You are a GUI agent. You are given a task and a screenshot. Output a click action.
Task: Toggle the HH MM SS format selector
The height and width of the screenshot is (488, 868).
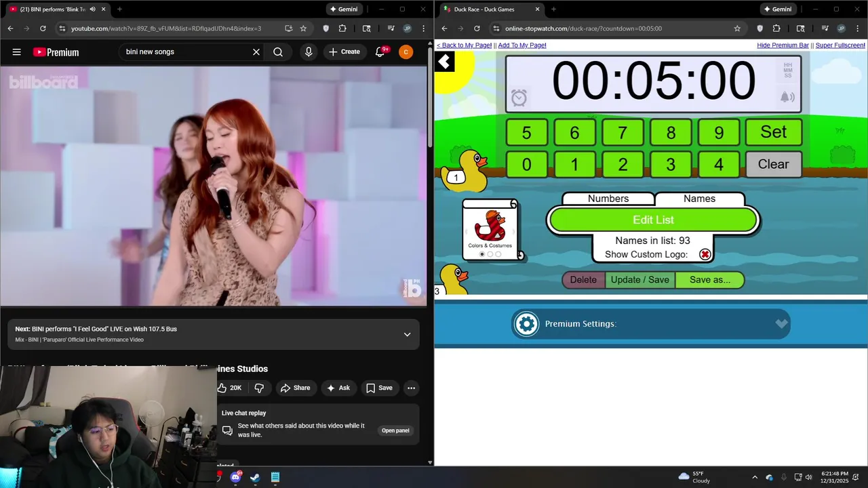pos(788,70)
